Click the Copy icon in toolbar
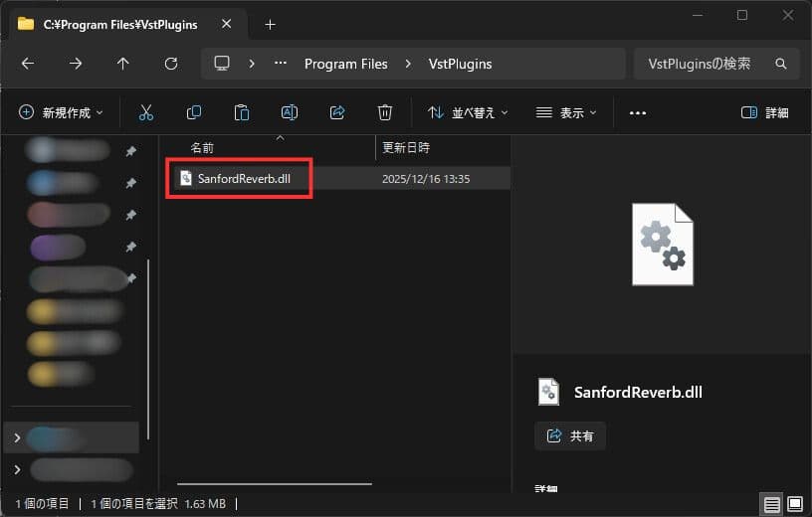The image size is (812, 517). pyautogui.click(x=194, y=112)
